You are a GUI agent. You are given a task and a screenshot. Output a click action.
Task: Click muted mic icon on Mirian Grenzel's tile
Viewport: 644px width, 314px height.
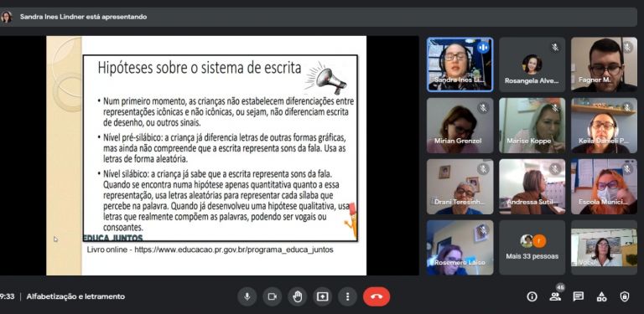(483, 108)
